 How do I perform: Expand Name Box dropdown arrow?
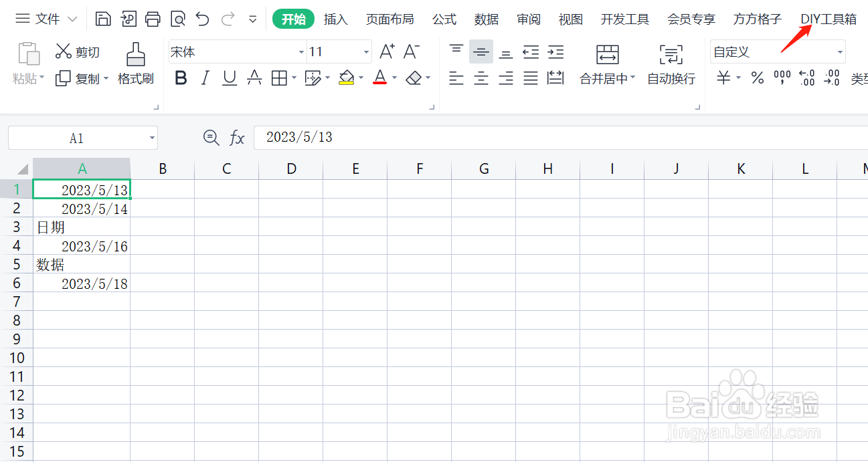(x=153, y=138)
